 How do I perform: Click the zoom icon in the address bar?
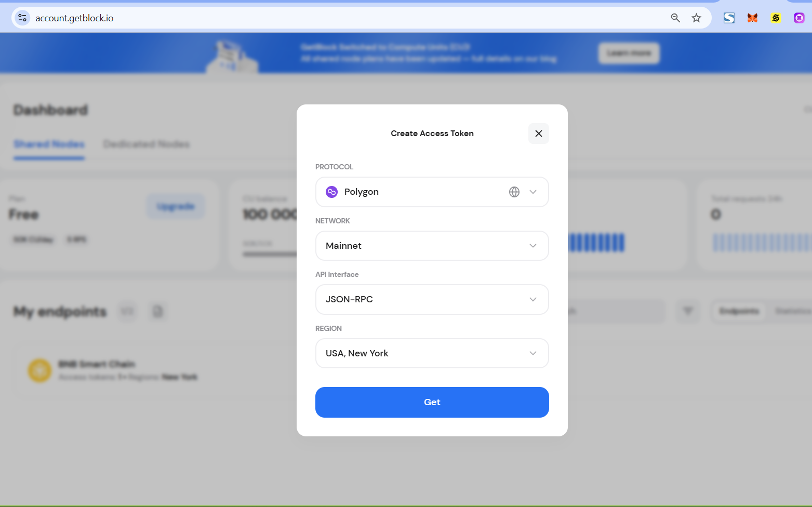675,17
